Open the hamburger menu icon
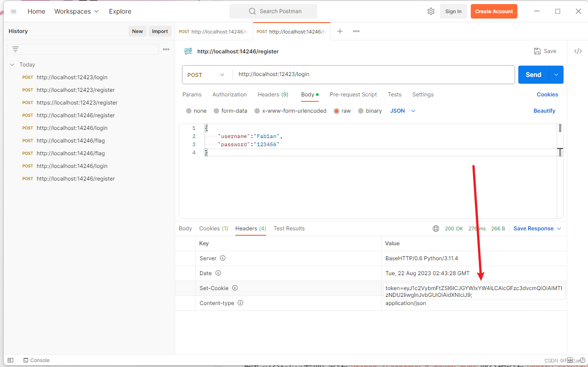Viewport: 588px width, 367px height. 14,11
